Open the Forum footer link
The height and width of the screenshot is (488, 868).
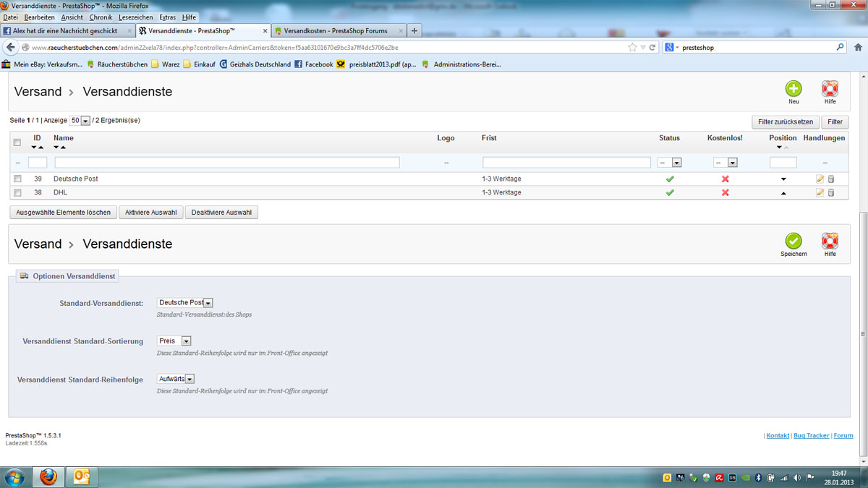[x=843, y=436]
